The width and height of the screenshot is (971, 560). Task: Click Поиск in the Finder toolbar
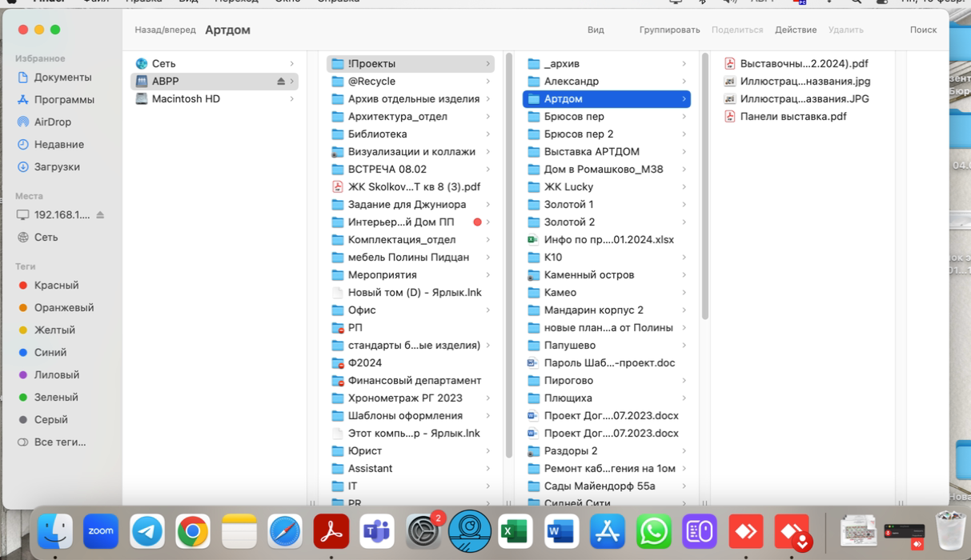(x=922, y=30)
